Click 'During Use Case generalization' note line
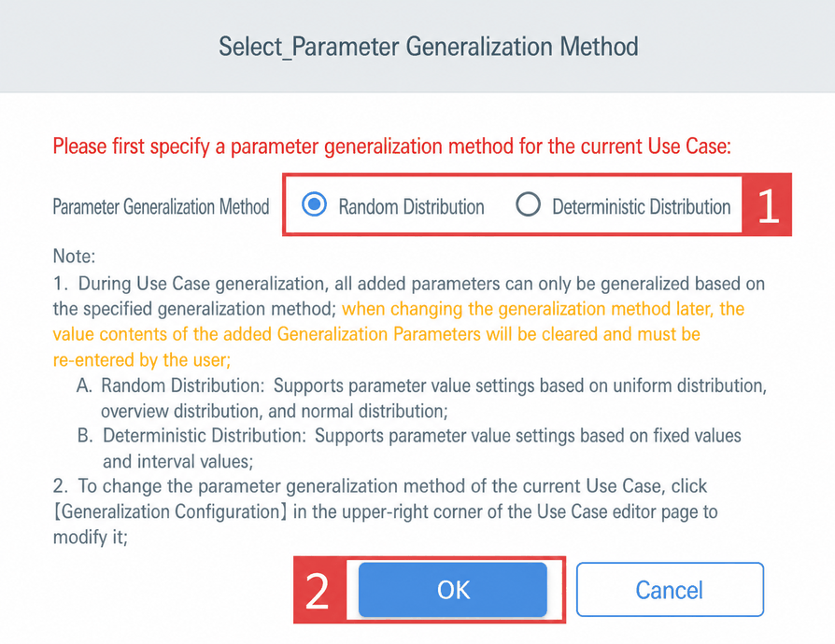The width and height of the screenshot is (835, 644). click(x=408, y=284)
